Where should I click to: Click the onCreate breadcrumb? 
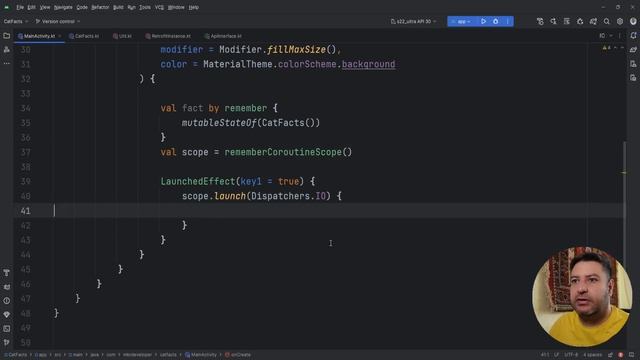coord(238,355)
